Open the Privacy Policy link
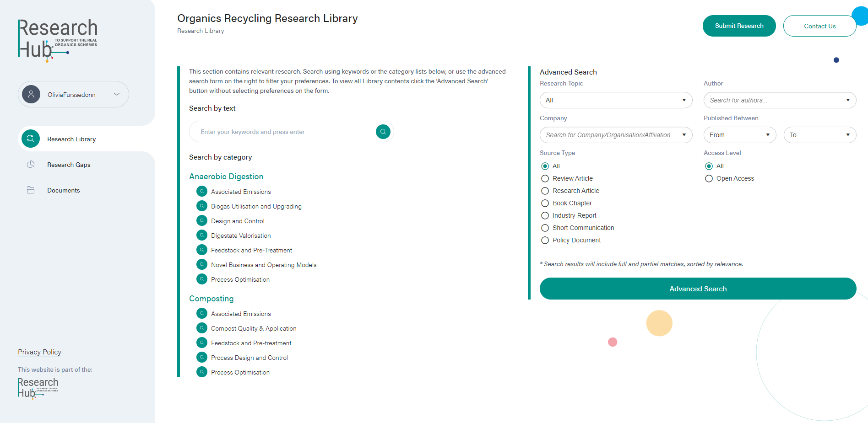Viewport: 868px width, 423px height. point(39,352)
